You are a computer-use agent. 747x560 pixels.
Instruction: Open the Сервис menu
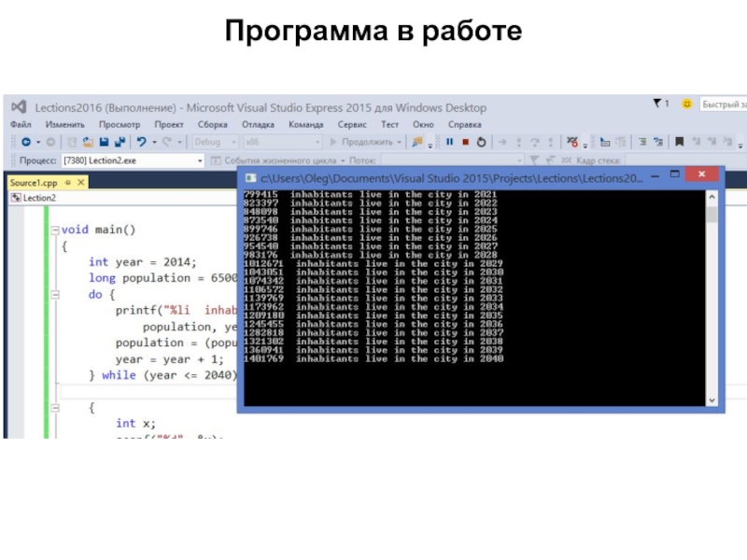coord(352,125)
